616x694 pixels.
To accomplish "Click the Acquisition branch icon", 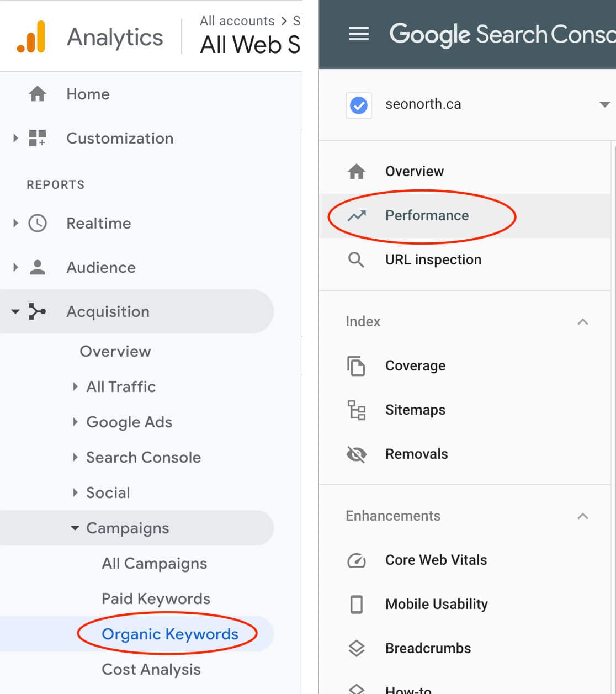I will [38, 311].
